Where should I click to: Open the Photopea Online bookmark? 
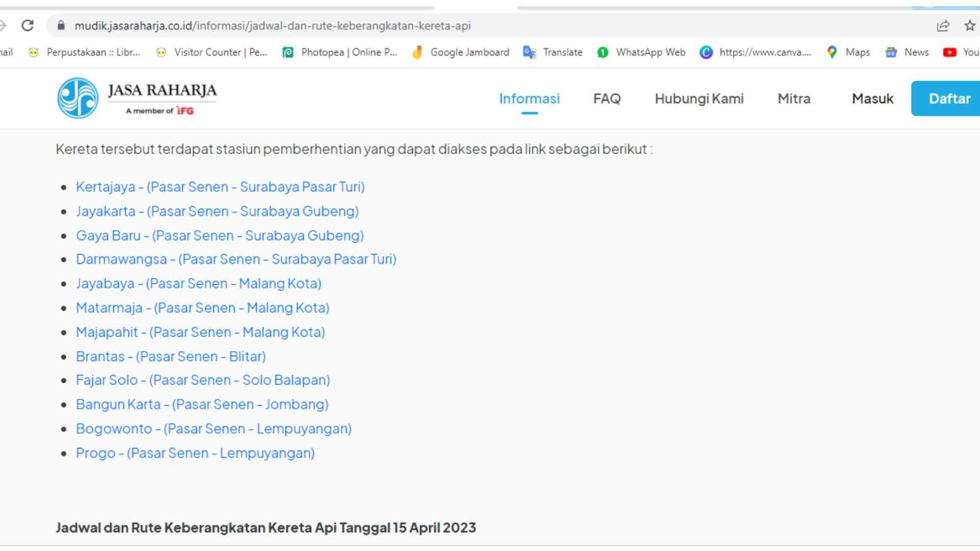click(x=339, y=52)
